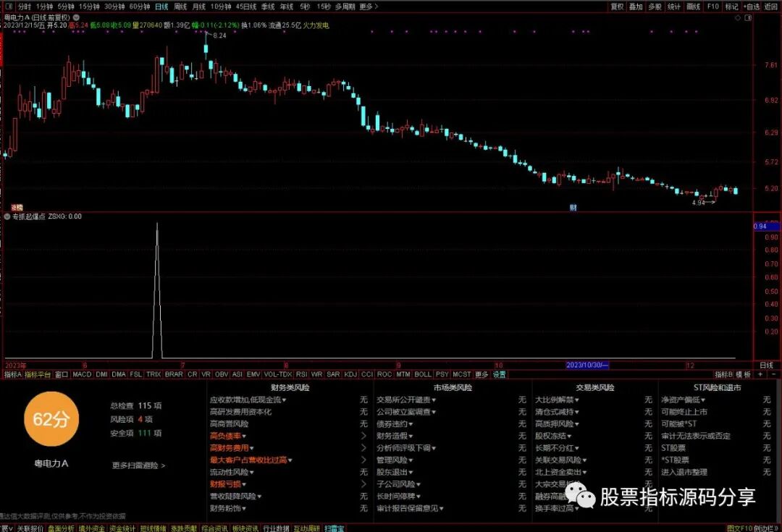Click the plus button in indicator bar
This screenshot has height=532, width=782.
click(760, 374)
